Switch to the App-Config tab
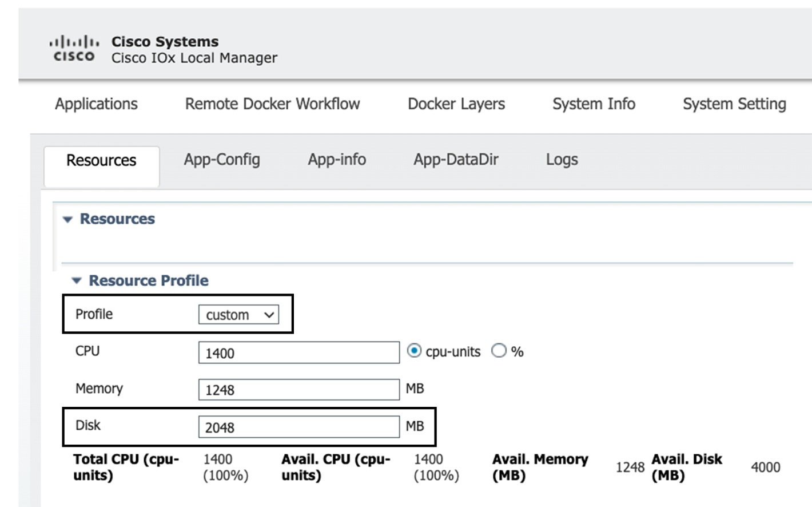 coord(222,160)
